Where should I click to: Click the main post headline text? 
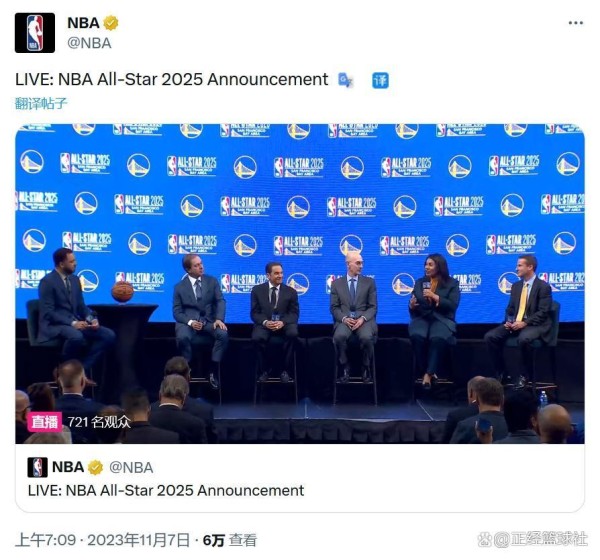[x=171, y=80]
